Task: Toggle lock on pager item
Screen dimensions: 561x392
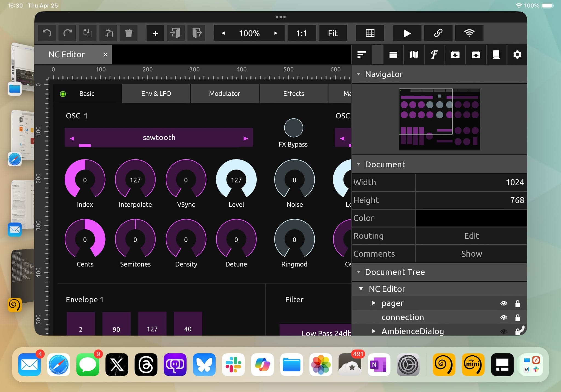Action: 517,303
